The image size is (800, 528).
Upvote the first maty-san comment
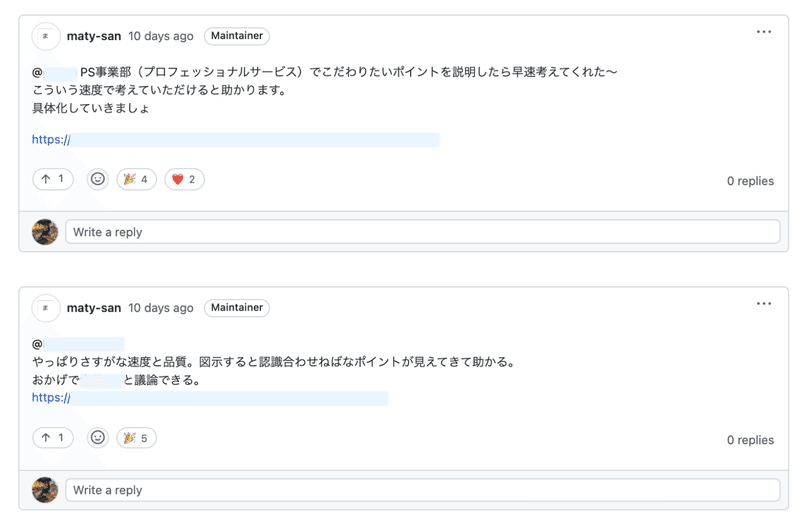click(53, 179)
